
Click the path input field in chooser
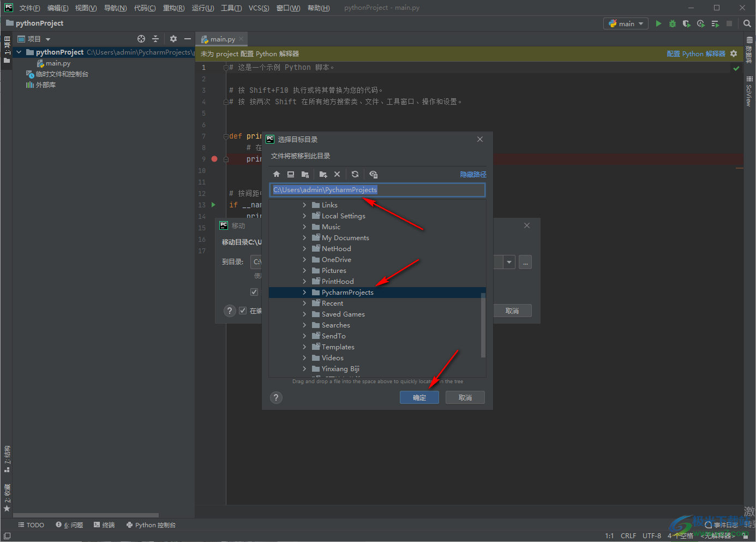(377, 189)
